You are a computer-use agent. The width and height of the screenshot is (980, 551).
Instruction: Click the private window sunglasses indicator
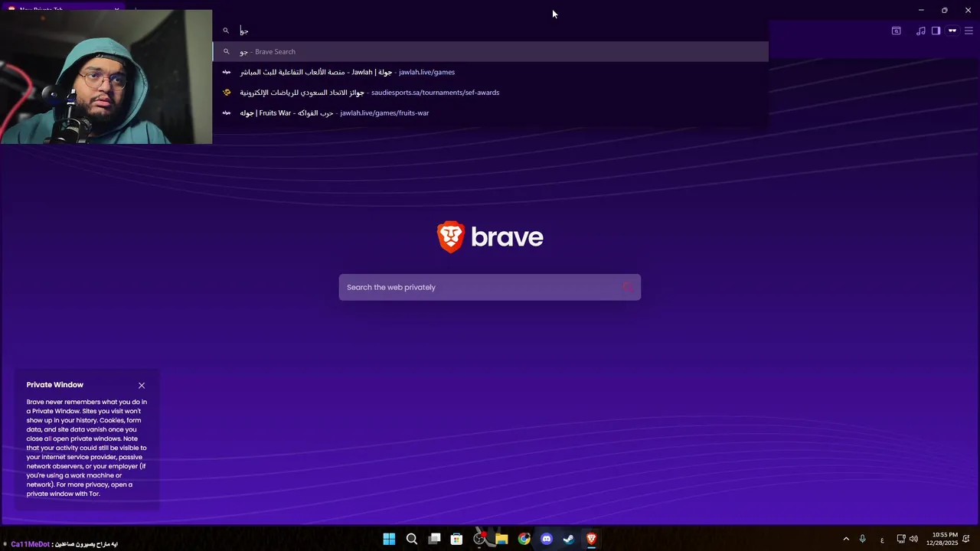pyautogui.click(x=952, y=31)
